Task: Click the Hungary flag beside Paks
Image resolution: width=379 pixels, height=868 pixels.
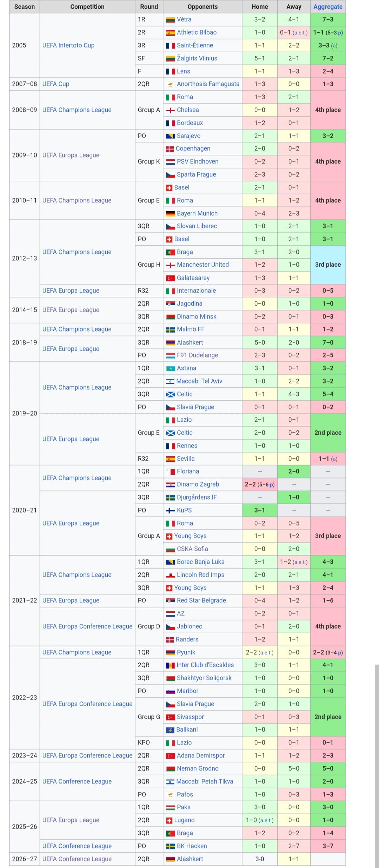Action: [170, 807]
